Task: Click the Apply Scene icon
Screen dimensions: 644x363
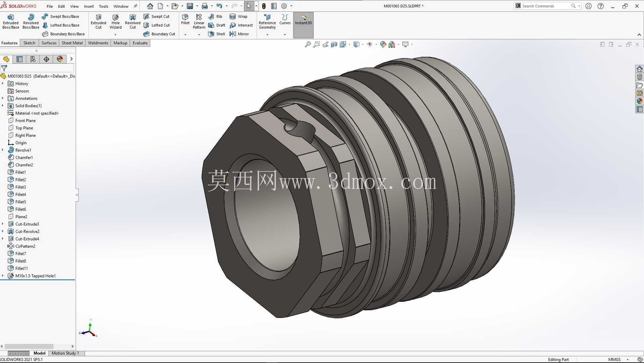Action: pos(392,44)
